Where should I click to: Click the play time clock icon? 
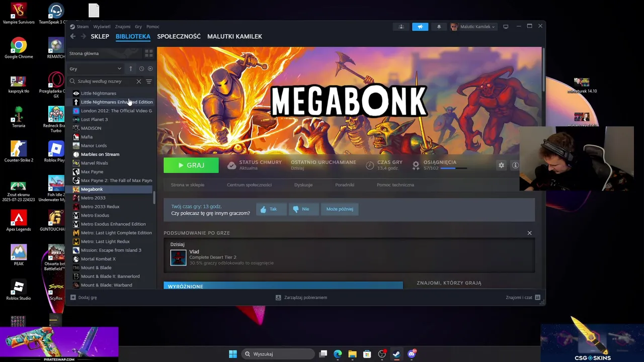[x=370, y=165]
